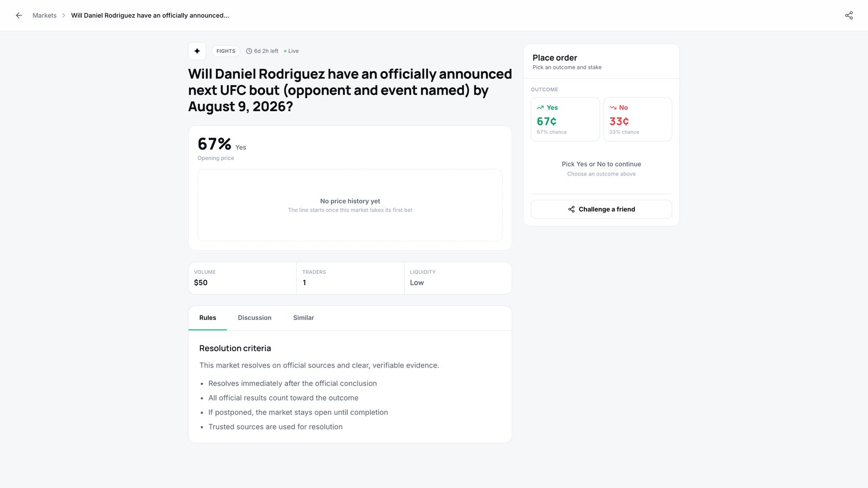The image size is (868, 488).
Task: Open the share icon in top bar
Action: 849,15
